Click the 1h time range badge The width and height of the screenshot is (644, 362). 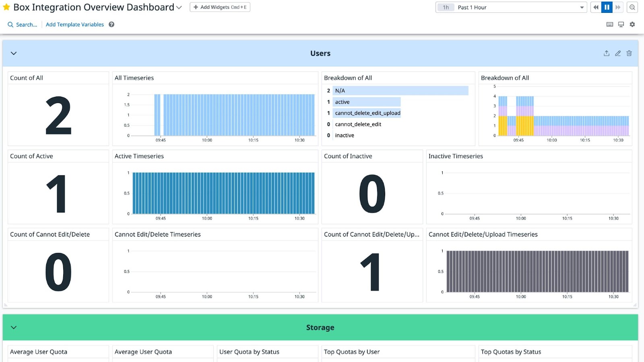(446, 7)
